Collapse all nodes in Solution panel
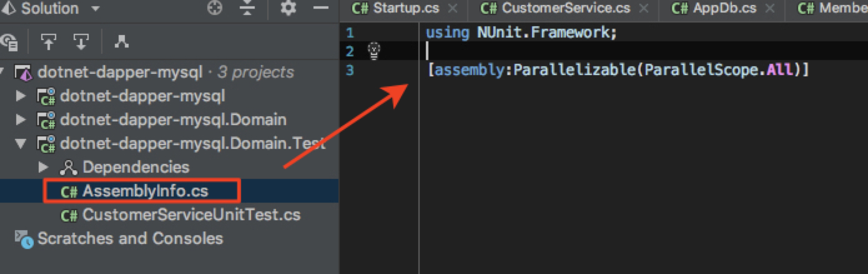 click(248, 9)
